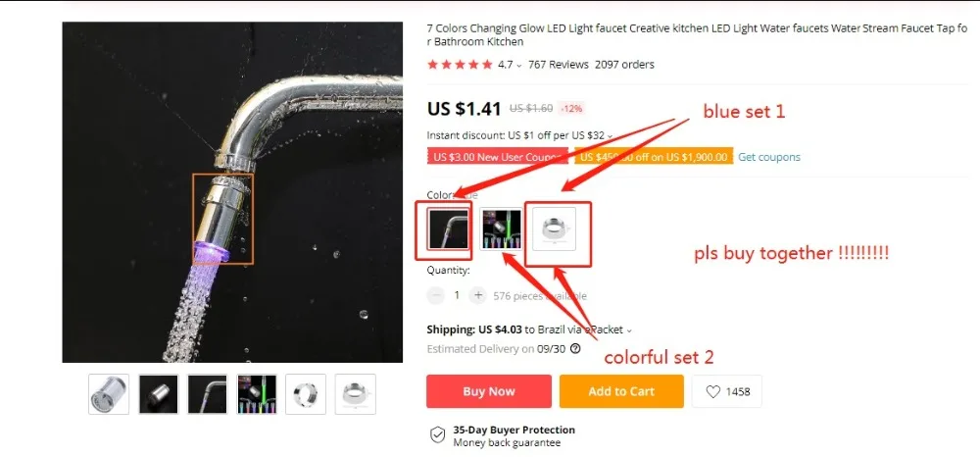Decrease quantity with the minus button
The width and height of the screenshot is (980, 457).
pos(436,295)
